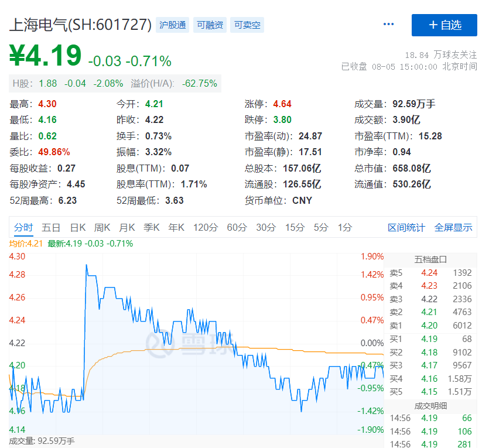
Task: Switch to the 1分 chart tab
Action: [345, 228]
